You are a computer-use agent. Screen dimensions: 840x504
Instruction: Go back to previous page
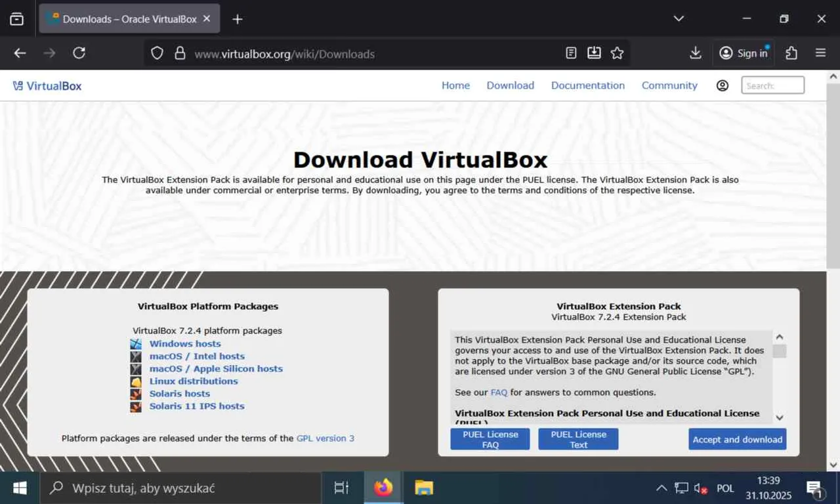(20, 53)
